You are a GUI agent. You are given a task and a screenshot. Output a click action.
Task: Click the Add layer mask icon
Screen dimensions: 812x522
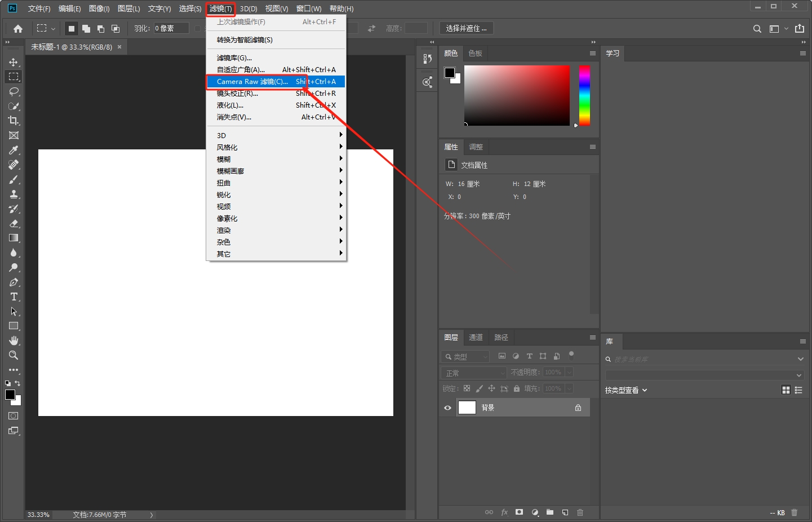(519, 512)
